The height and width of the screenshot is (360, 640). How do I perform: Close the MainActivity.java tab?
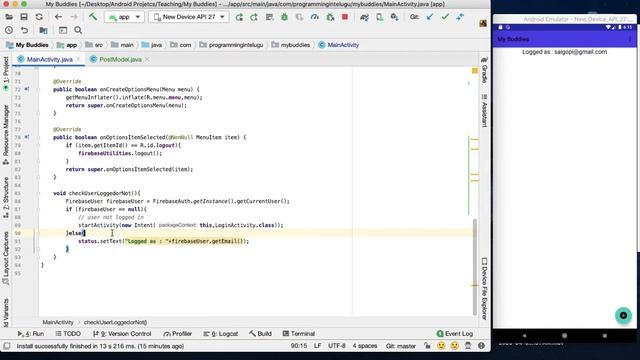click(x=78, y=60)
